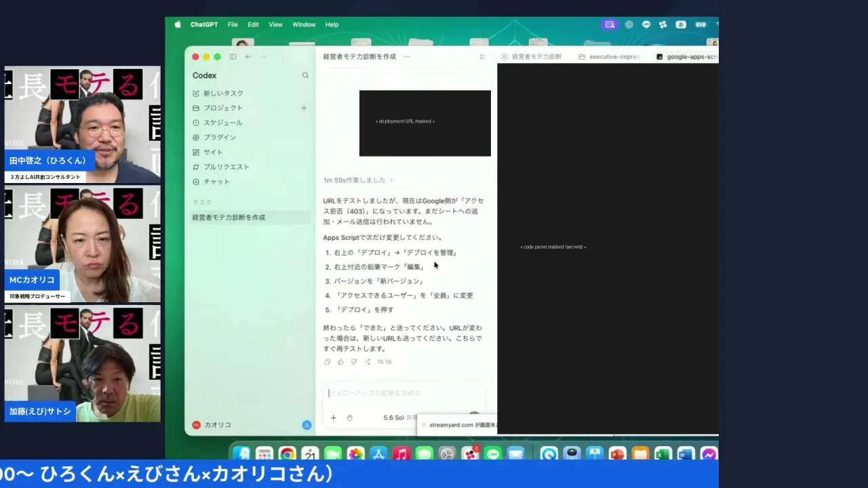Open the Edit menu

click(x=253, y=24)
